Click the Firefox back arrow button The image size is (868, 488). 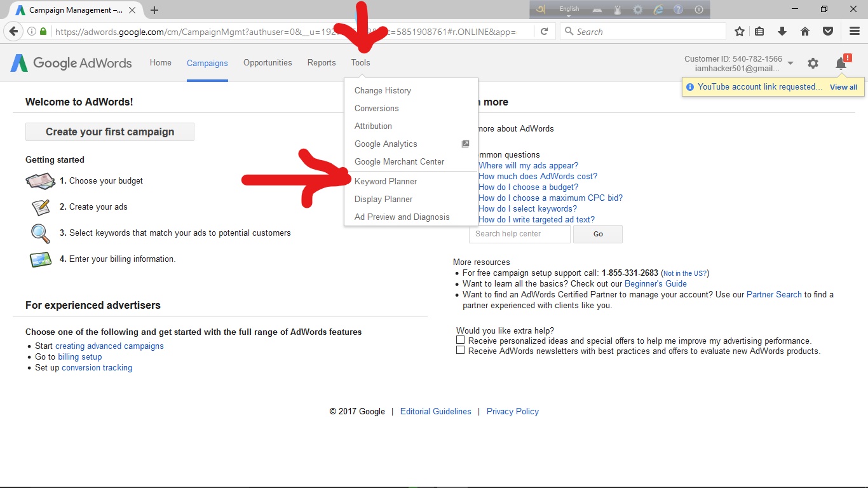tap(13, 31)
